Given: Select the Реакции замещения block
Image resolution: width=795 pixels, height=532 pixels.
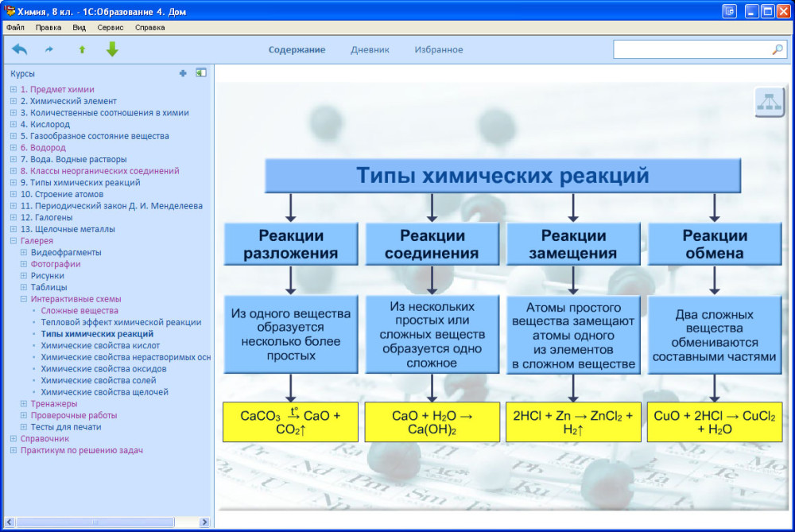Looking at the screenshot, I should [573, 244].
